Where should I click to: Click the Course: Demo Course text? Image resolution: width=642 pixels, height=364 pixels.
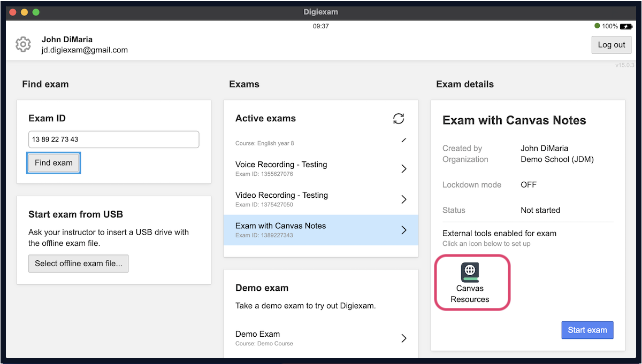click(x=264, y=343)
